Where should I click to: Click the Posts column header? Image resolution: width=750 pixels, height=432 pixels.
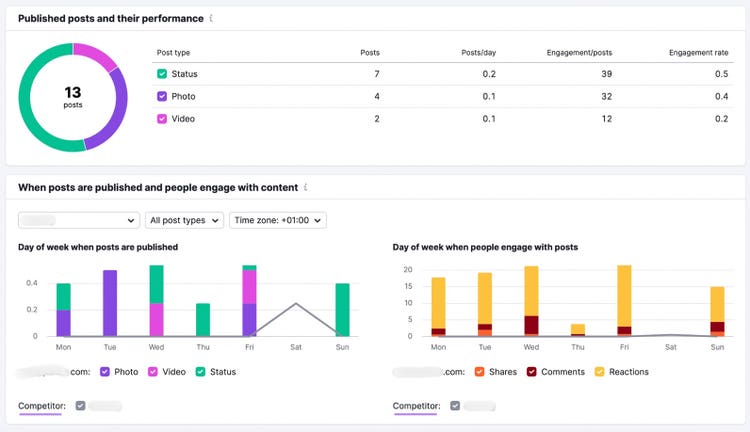[x=370, y=53]
